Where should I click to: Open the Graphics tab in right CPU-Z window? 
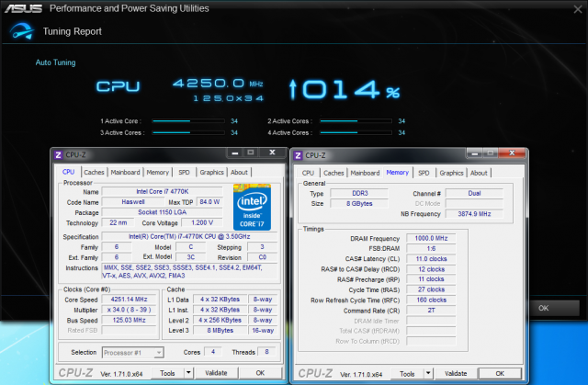tap(451, 173)
